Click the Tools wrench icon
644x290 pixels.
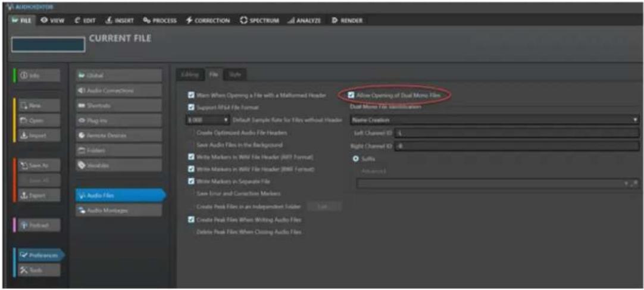[24, 270]
